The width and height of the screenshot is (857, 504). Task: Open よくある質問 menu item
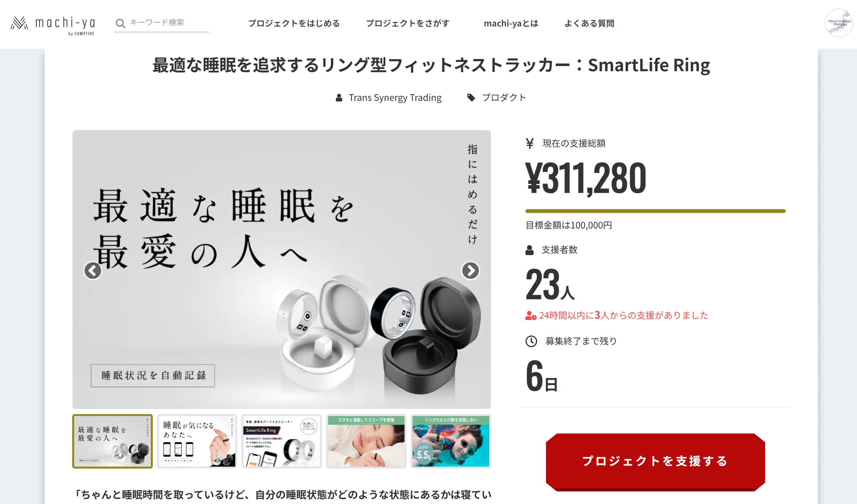point(589,23)
